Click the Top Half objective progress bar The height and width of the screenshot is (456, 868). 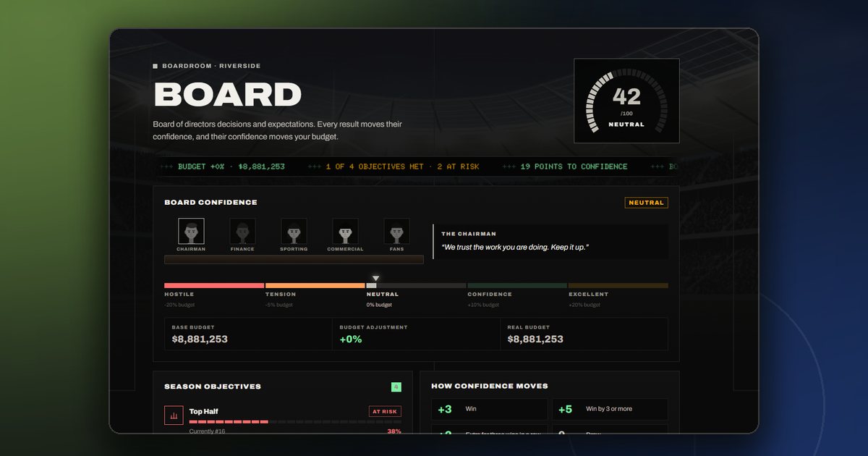tap(295, 421)
